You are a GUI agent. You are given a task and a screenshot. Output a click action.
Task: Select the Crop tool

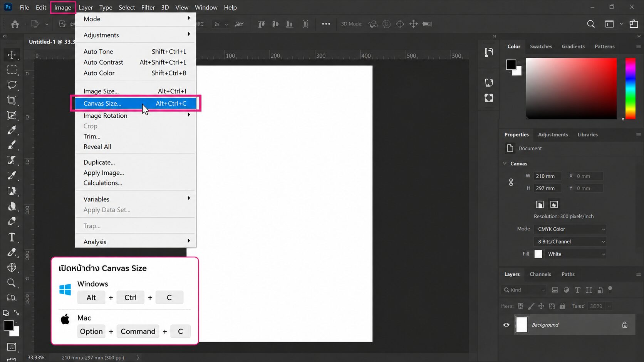pyautogui.click(x=12, y=100)
